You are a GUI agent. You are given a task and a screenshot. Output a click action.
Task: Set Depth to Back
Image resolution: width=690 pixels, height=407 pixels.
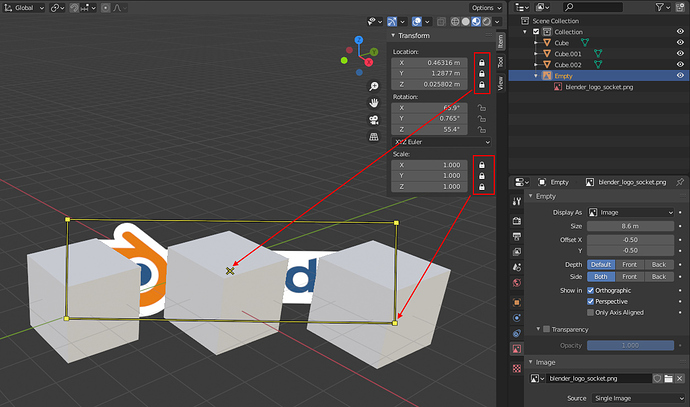click(659, 264)
